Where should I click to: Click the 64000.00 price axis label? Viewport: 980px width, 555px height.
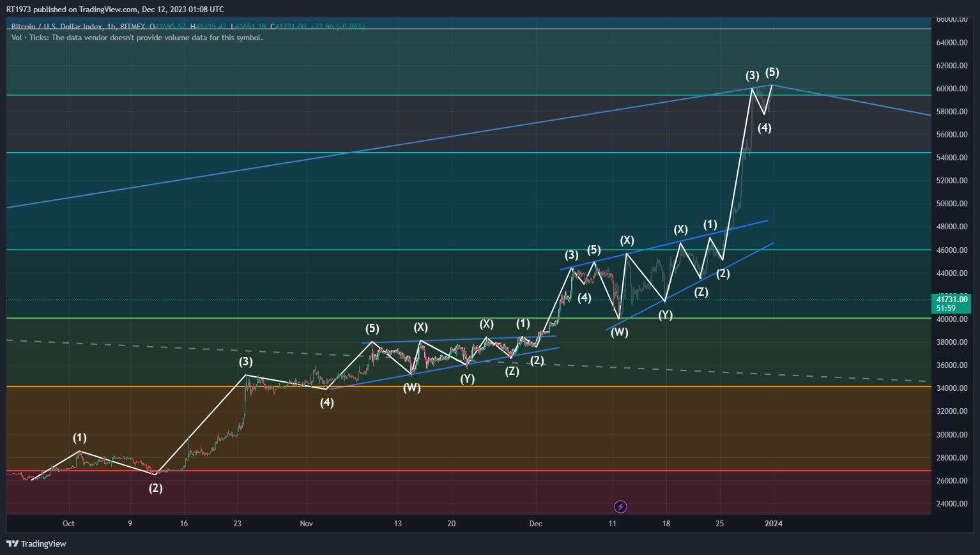[x=952, y=42]
